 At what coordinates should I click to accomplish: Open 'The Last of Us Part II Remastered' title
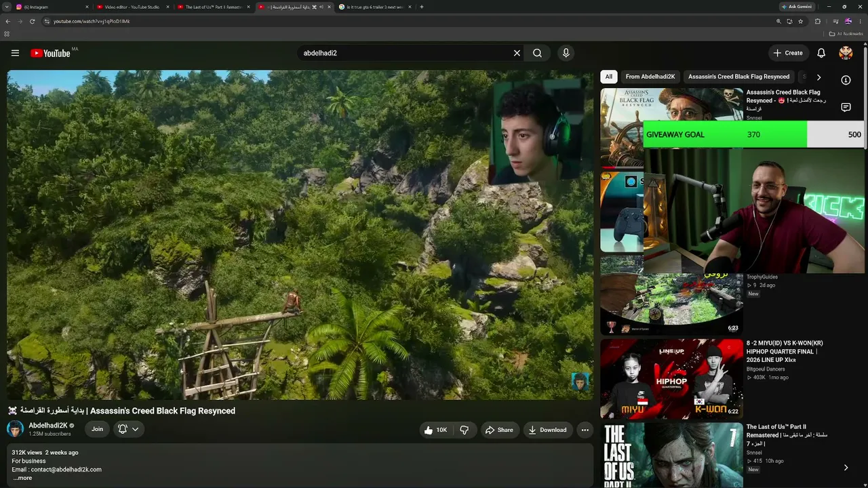pyautogui.click(x=787, y=435)
